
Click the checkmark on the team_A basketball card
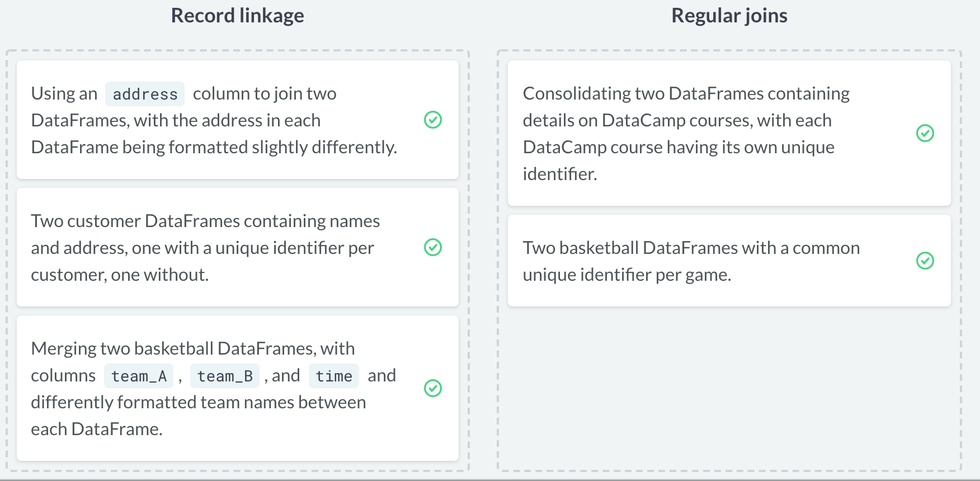click(433, 388)
